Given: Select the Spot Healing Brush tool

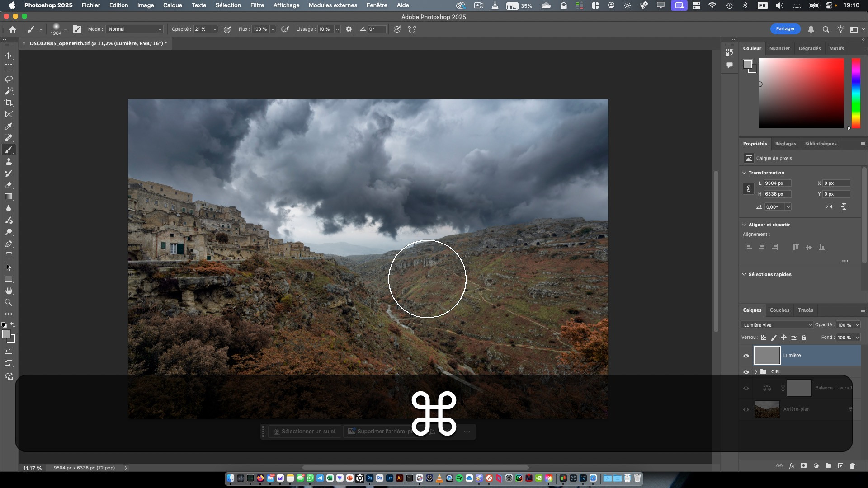Looking at the screenshot, I should (x=9, y=138).
